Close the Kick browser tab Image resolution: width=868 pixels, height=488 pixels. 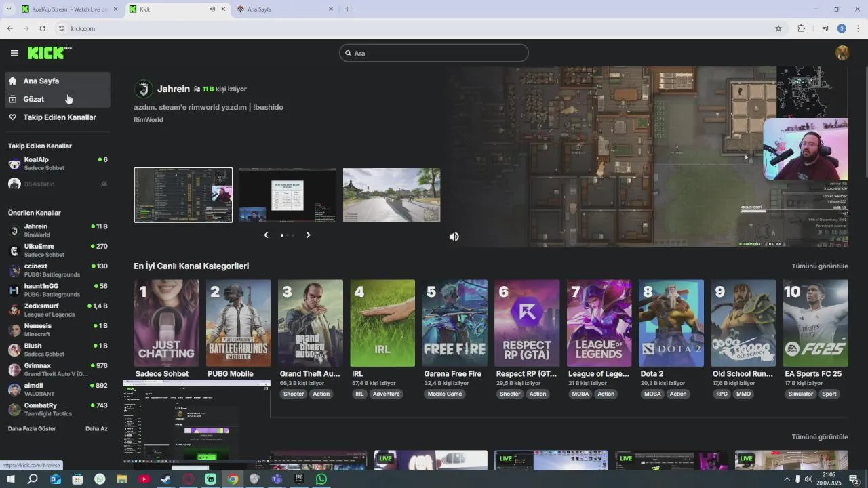tap(223, 9)
